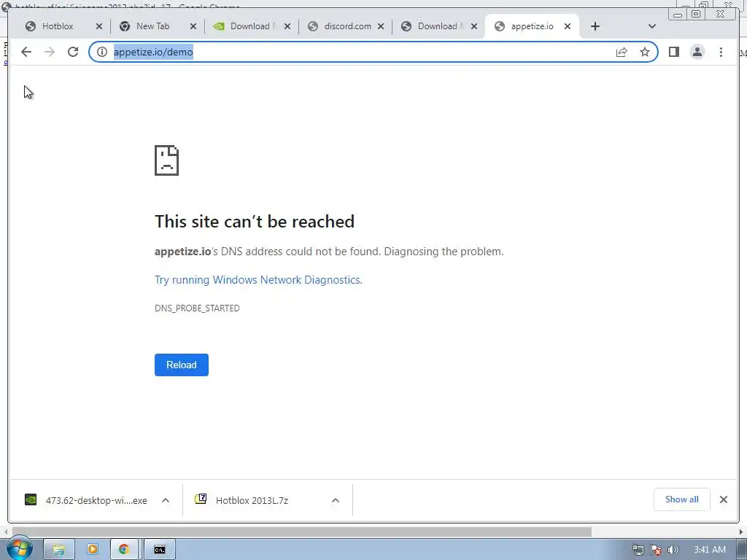Expand options for the 473.62-desktop exe download

click(166, 500)
